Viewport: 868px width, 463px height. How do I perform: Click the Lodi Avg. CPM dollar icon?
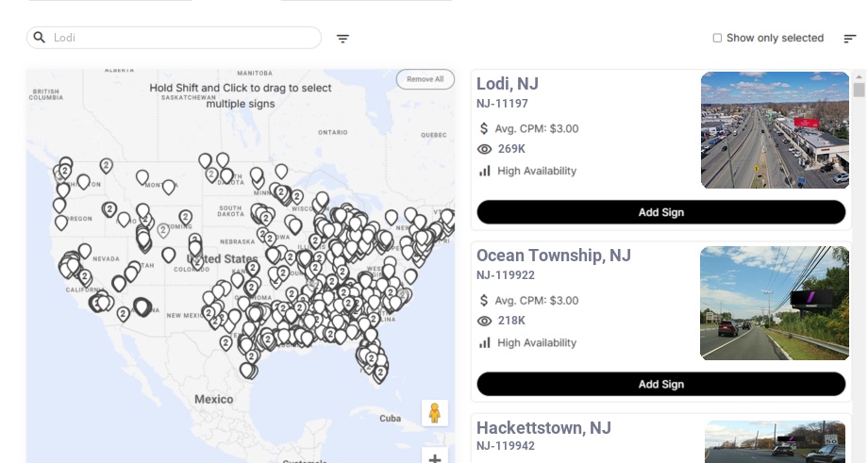[x=485, y=128]
